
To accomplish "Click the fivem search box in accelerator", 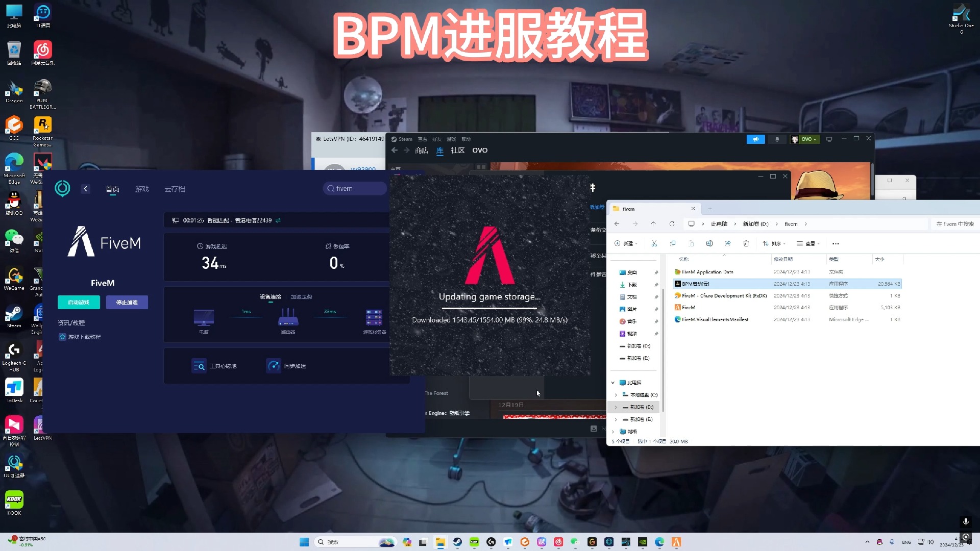I will coord(355,189).
